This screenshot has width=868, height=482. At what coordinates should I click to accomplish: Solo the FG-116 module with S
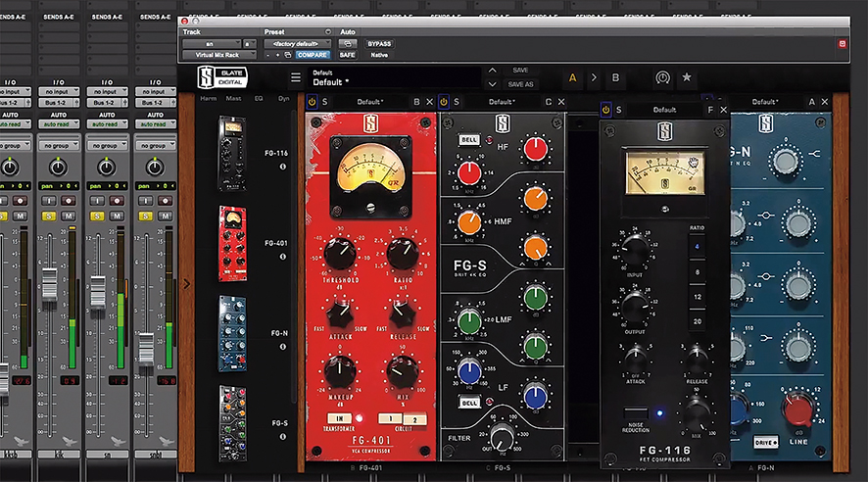coord(619,110)
